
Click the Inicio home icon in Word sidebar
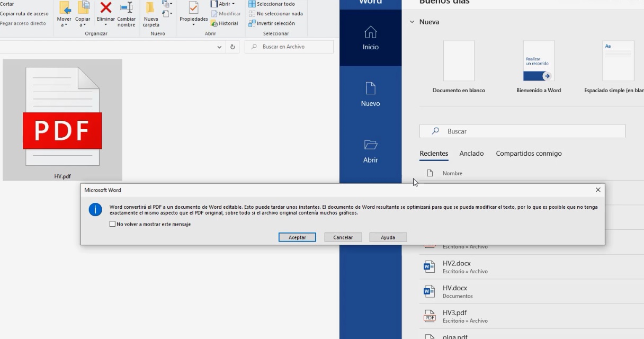coord(371,32)
